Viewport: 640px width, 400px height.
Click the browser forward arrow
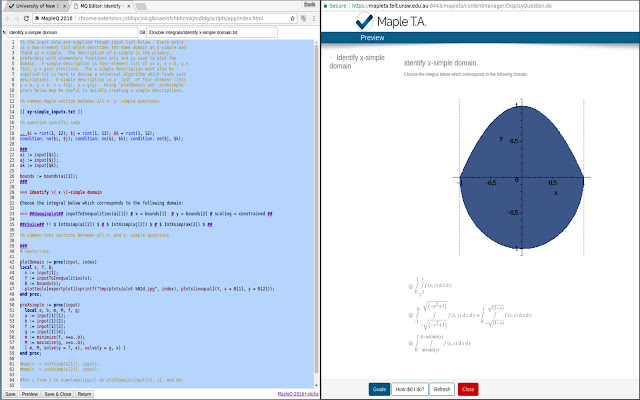[x=16, y=18]
